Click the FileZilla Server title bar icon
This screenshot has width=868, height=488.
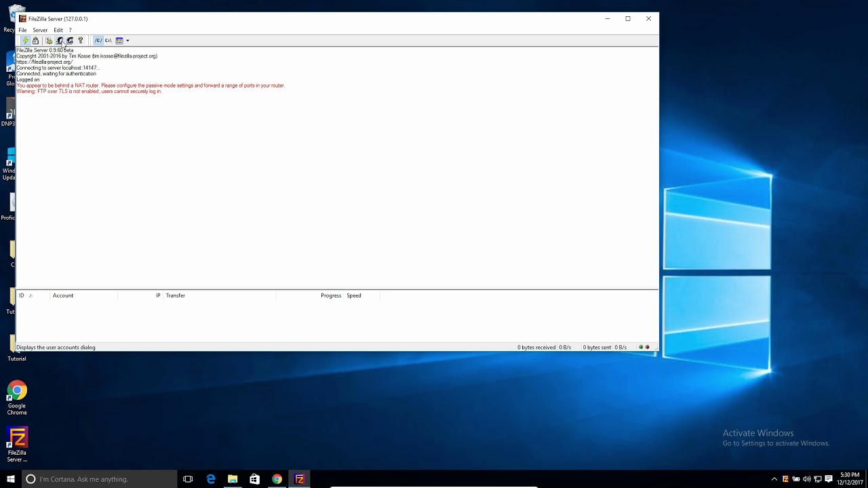22,19
